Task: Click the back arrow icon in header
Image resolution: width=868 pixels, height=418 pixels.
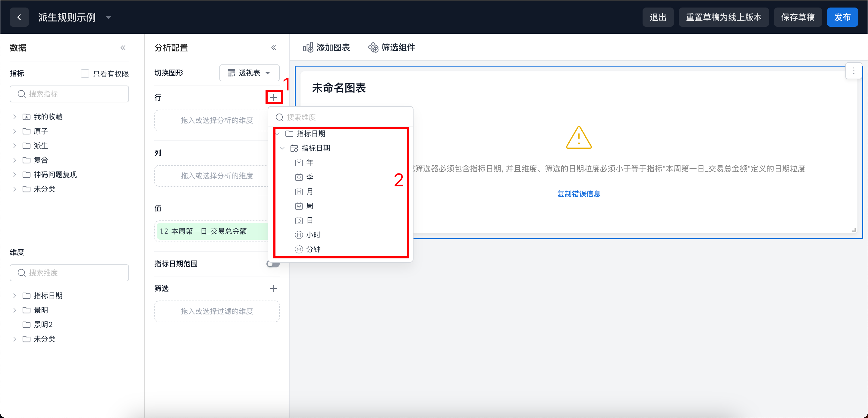Action: click(x=19, y=17)
